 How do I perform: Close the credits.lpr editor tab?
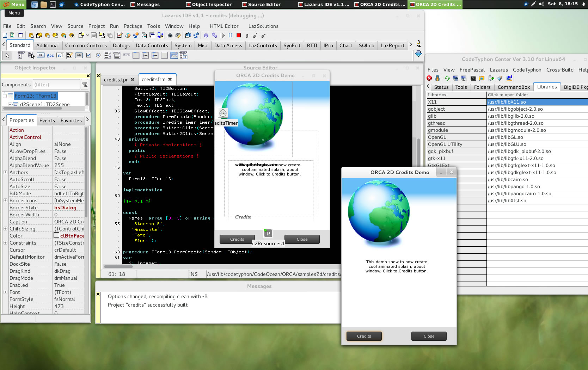pos(133,80)
